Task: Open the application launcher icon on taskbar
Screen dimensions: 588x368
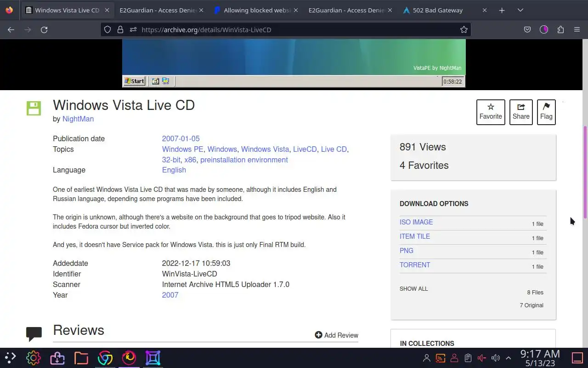Action: (10, 357)
